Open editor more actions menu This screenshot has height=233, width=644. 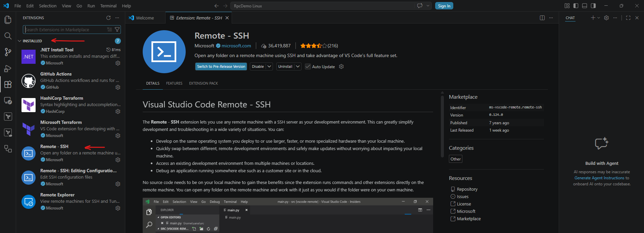(551, 18)
